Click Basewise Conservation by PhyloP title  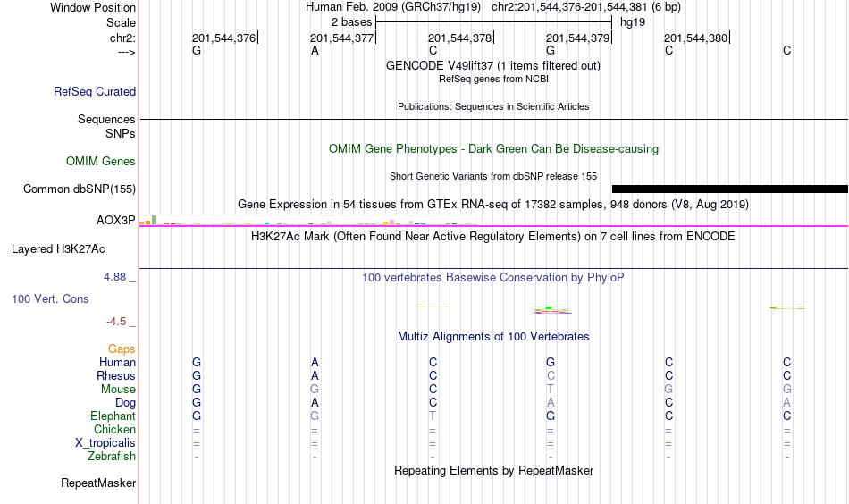coord(493,278)
